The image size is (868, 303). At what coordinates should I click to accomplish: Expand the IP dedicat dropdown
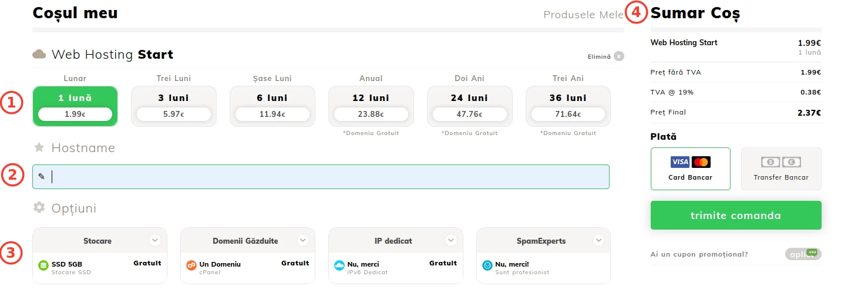[x=450, y=240]
